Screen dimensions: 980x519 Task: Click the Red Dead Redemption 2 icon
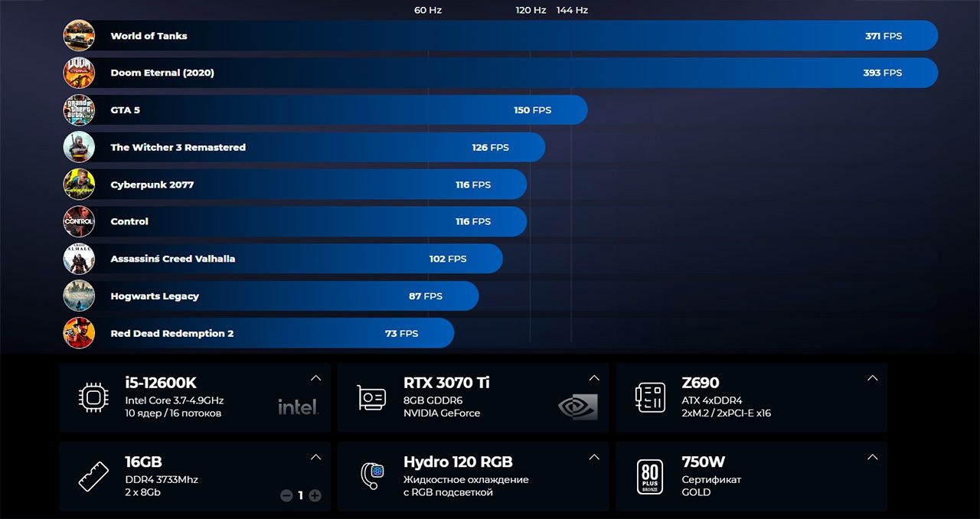(x=79, y=333)
